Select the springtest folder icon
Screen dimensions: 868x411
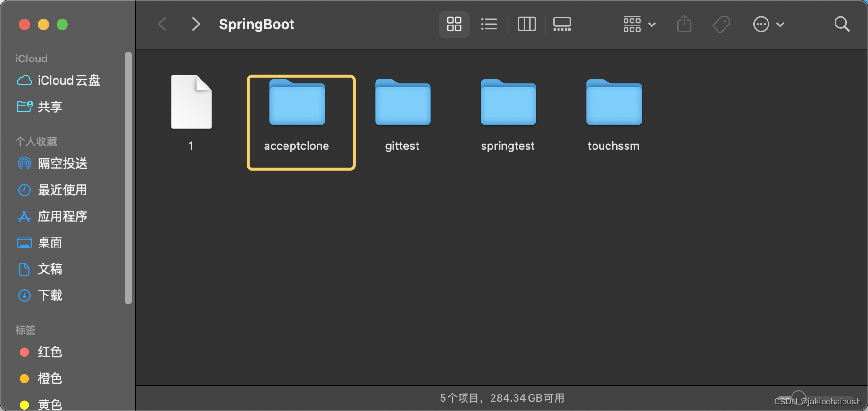509,102
